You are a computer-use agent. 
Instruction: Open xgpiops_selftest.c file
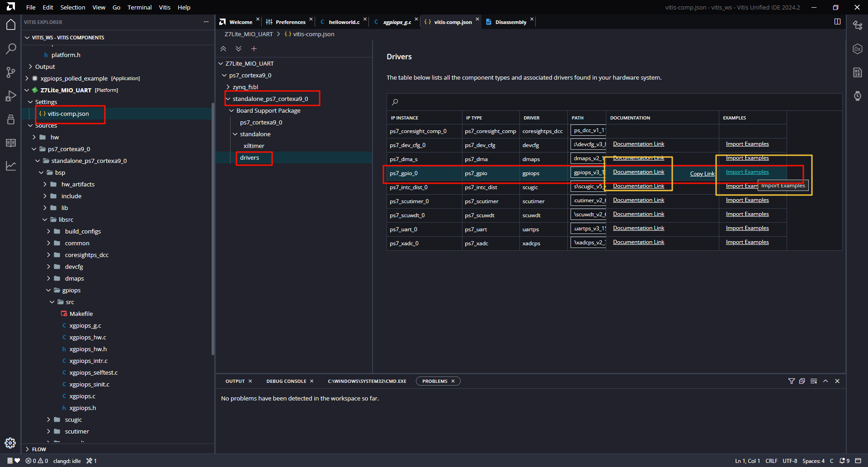click(94, 372)
